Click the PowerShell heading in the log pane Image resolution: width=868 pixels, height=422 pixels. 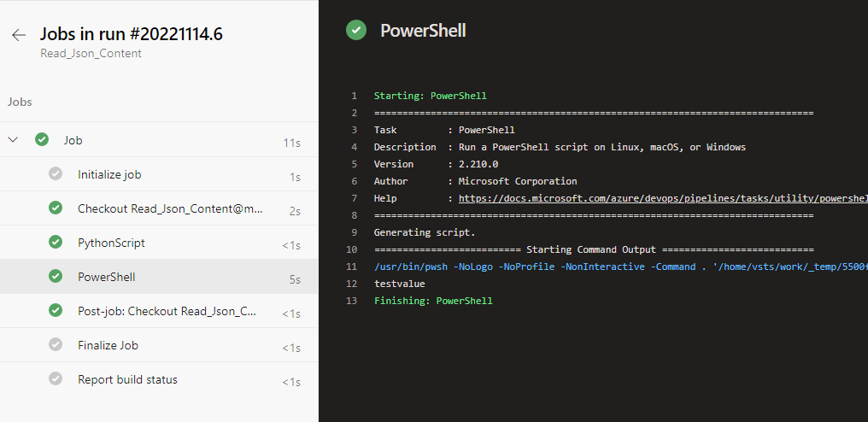tap(423, 31)
